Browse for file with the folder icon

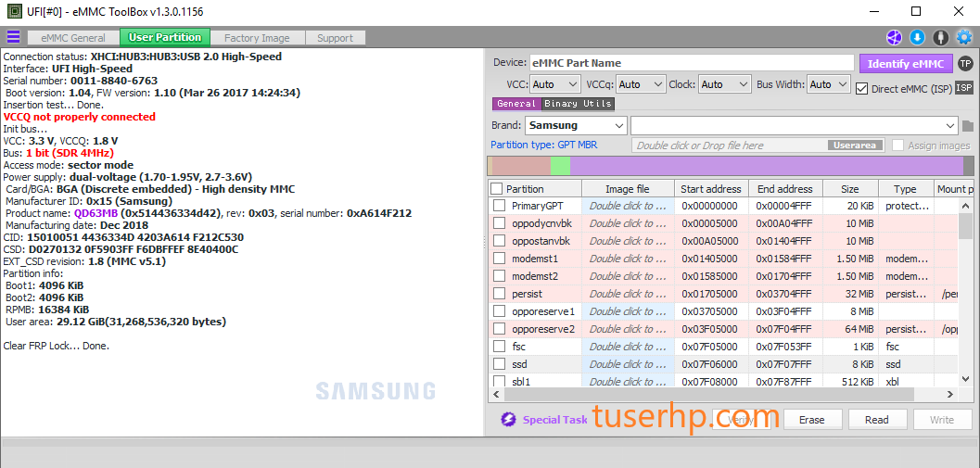pyautogui.click(x=968, y=126)
